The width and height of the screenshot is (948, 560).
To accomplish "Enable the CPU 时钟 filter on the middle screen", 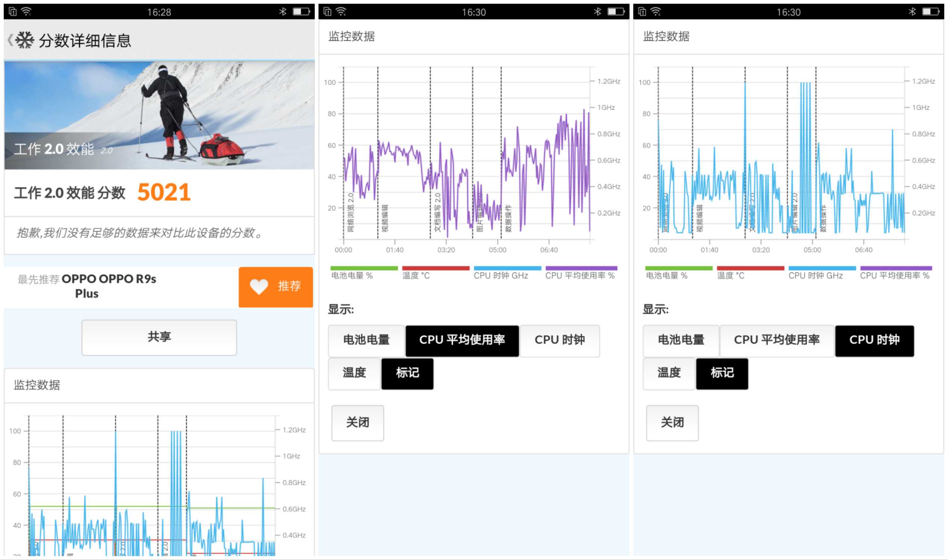I will coord(560,340).
